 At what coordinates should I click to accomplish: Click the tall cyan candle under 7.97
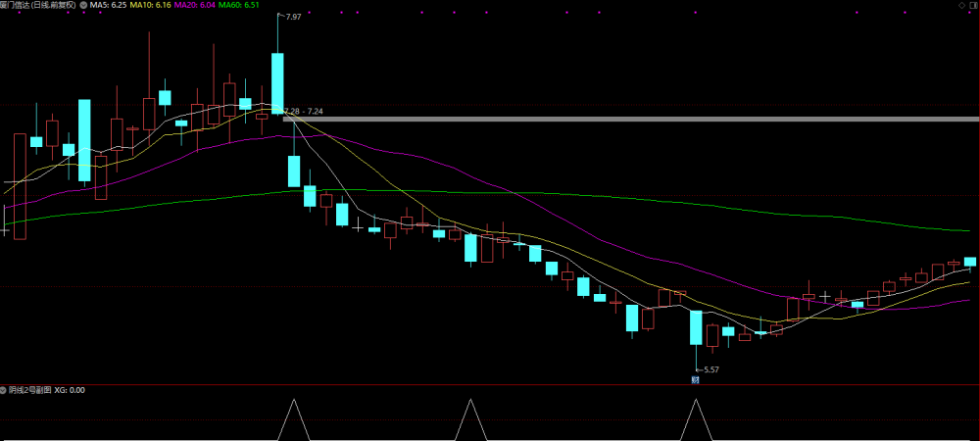point(277,83)
